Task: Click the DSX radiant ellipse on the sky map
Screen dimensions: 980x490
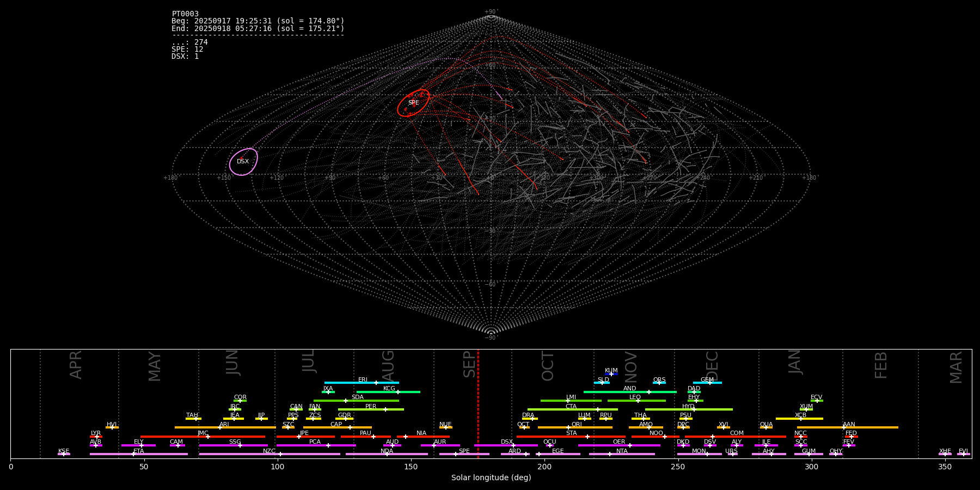Action: pos(243,162)
